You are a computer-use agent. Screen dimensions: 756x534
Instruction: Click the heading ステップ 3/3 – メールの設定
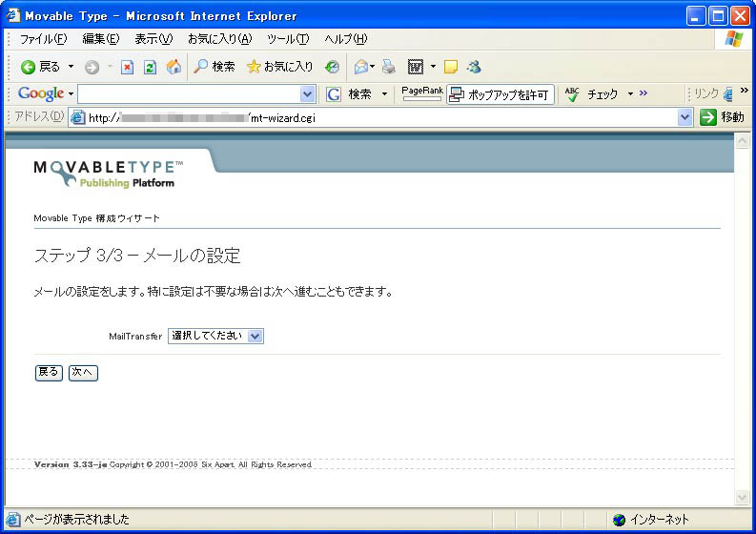137,256
